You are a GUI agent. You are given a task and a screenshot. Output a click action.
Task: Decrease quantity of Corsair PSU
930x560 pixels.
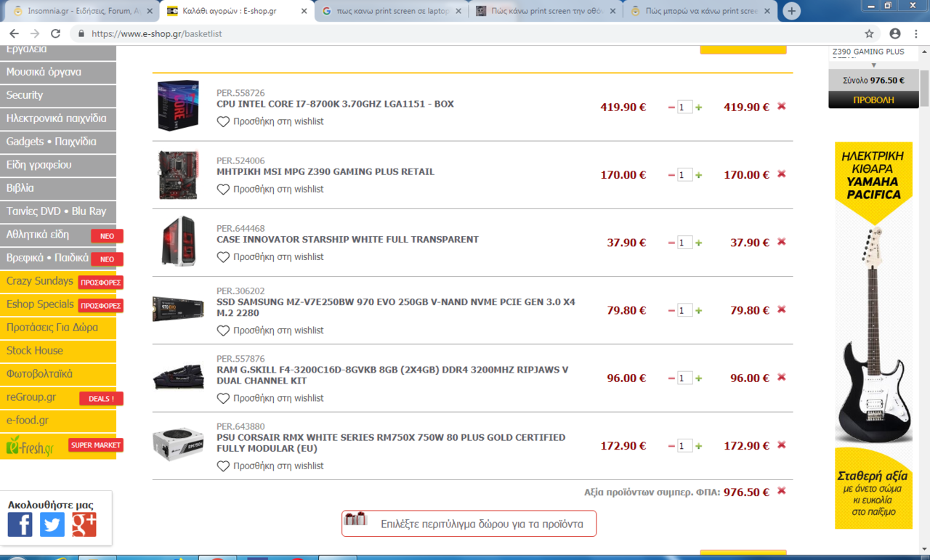pos(671,446)
